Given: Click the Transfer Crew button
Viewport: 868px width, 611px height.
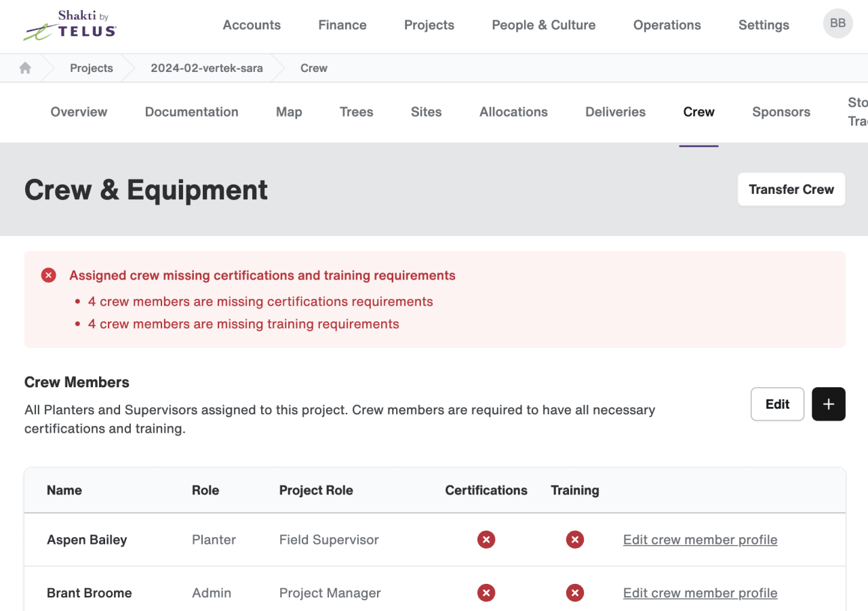Looking at the screenshot, I should 791,189.
